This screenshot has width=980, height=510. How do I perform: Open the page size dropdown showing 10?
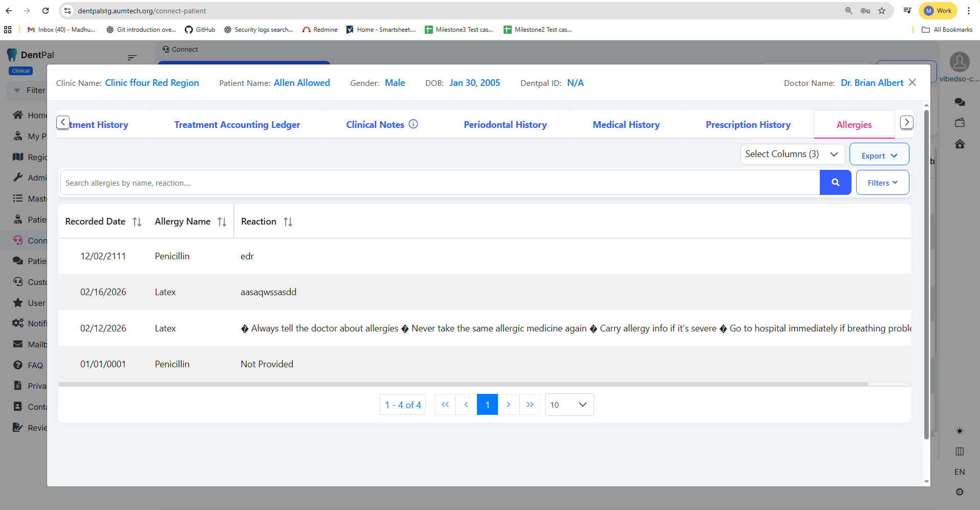(569, 405)
